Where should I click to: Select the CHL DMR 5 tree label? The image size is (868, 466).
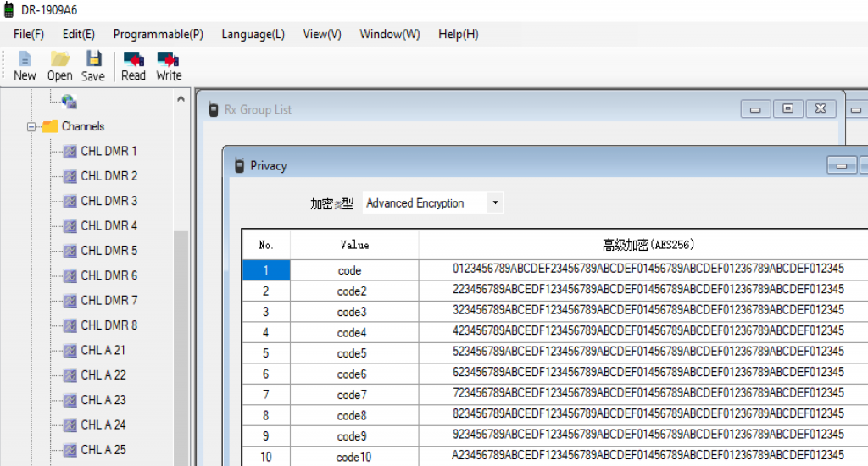109,251
